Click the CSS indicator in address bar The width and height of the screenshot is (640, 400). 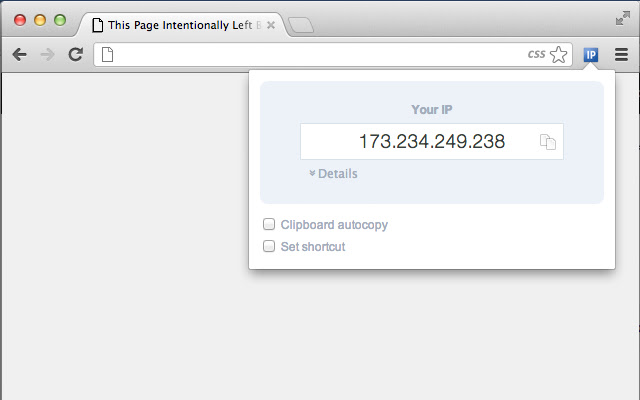coord(536,55)
